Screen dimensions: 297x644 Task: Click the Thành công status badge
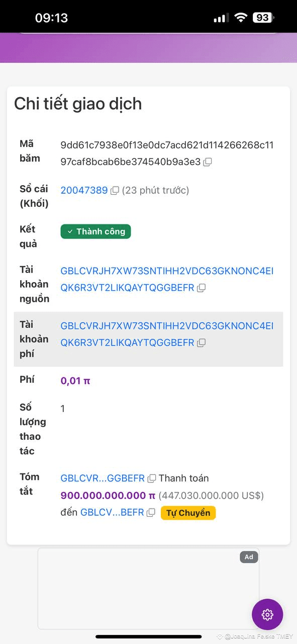click(95, 231)
